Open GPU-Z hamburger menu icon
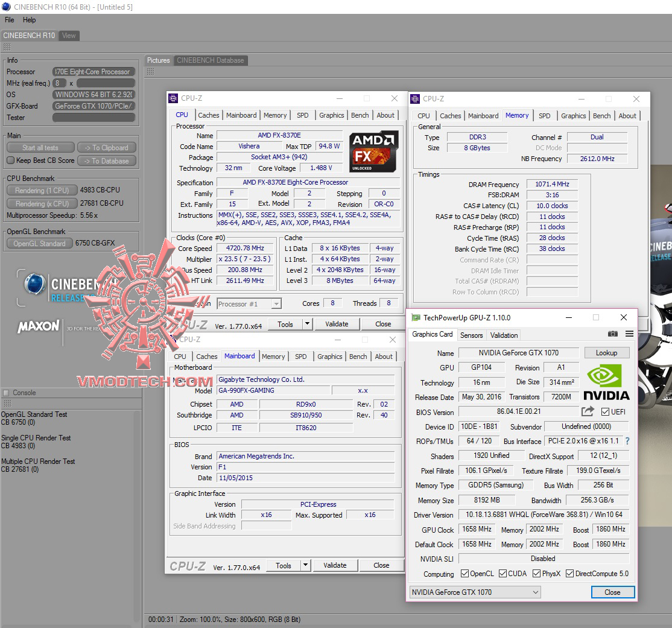Screen dimensions: 672x628 point(629,334)
